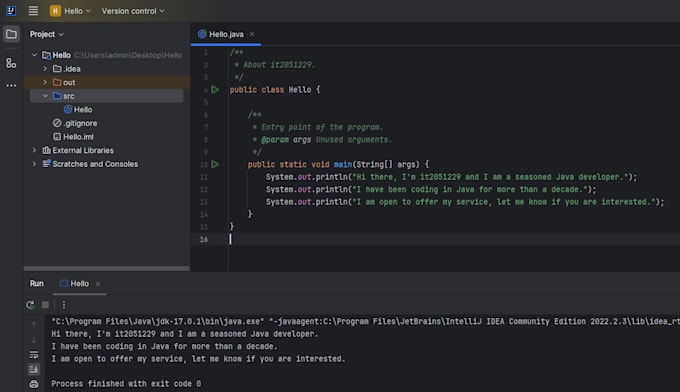Open More tool windows ellipsis
This screenshot has height=392, width=680.
pyautogui.click(x=11, y=85)
